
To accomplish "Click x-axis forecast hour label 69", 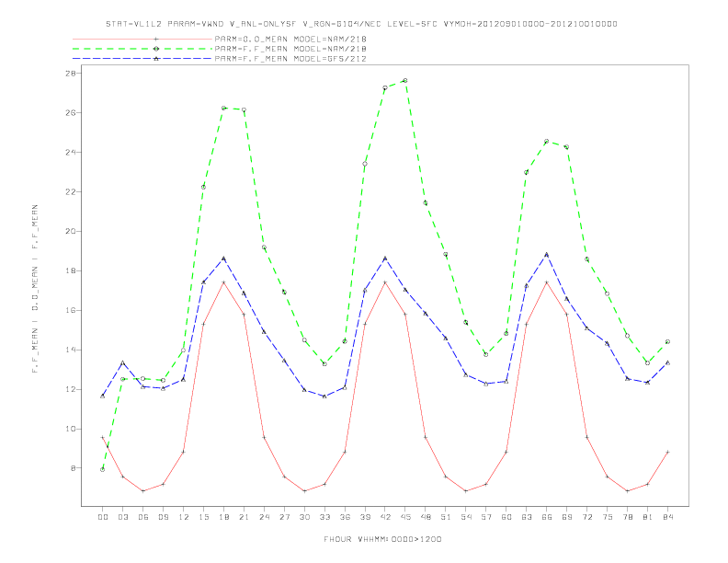I will 567,517.
